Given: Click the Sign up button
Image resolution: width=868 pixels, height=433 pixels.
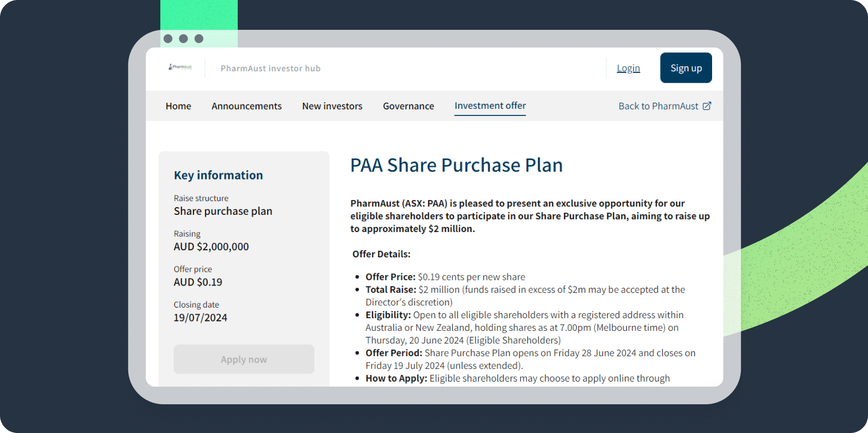Looking at the screenshot, I should click(686, 68).
